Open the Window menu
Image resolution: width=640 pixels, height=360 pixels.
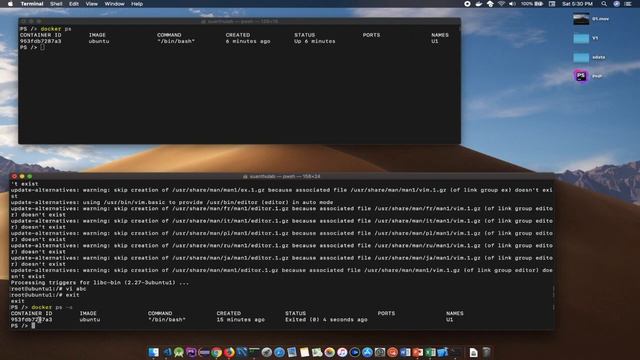point(114,4)
